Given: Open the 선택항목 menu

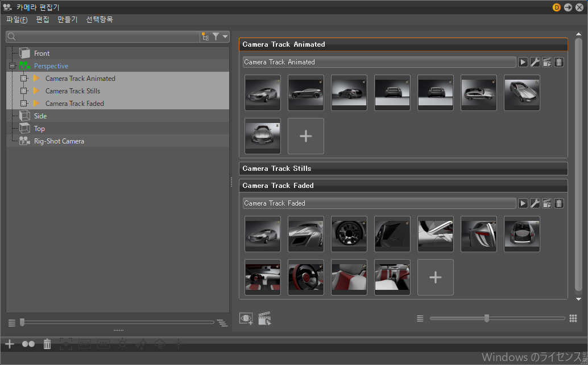Looking at the screenshot, I should (100, 19).
